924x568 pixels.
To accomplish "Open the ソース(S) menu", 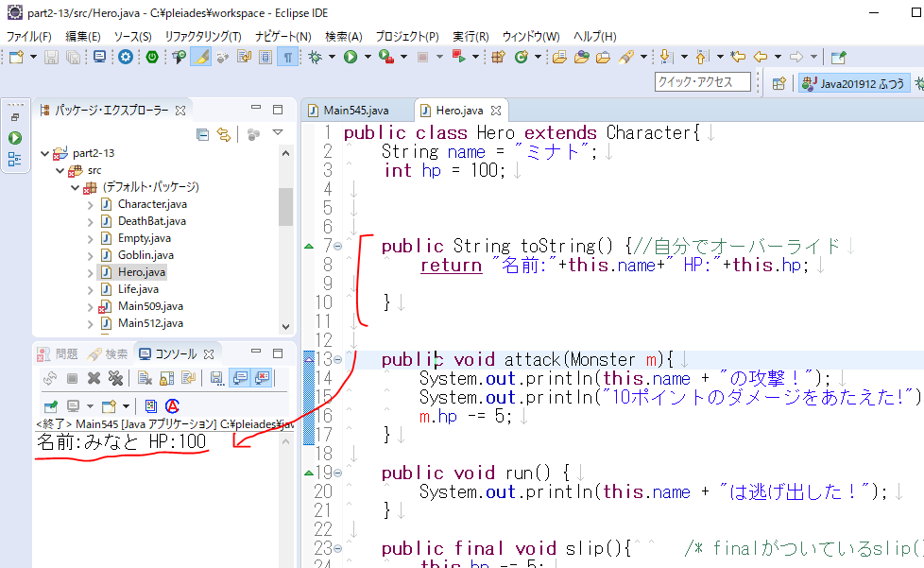I will tap(132, 37).
